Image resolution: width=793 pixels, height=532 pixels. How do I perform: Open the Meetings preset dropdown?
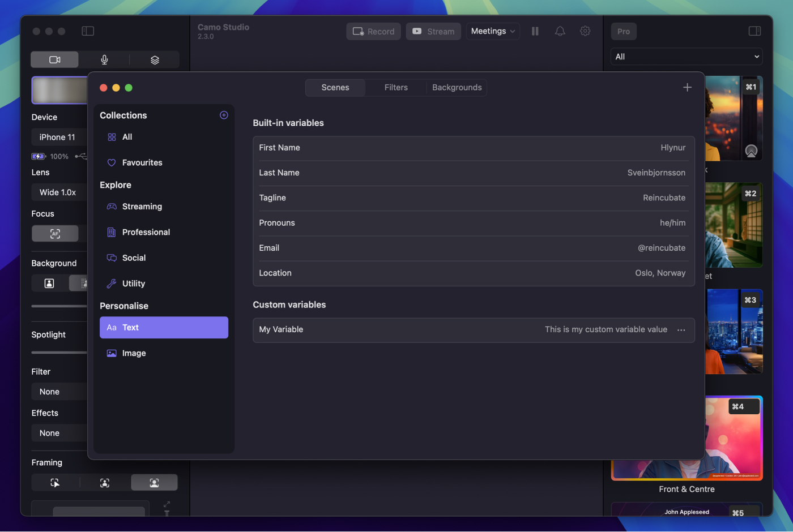coord(493,32)
